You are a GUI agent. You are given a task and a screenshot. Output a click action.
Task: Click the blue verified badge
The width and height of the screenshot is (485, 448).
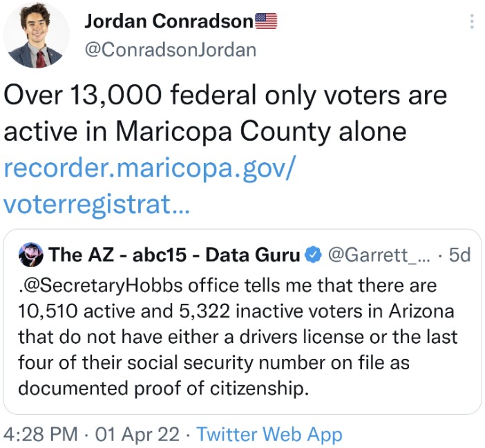[314, 255]
